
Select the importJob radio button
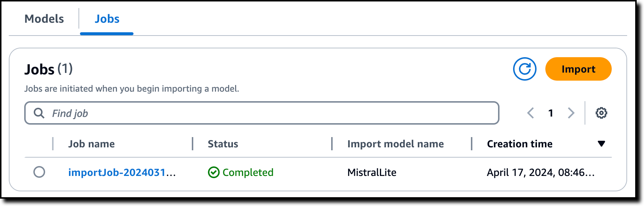coord(39,172)
